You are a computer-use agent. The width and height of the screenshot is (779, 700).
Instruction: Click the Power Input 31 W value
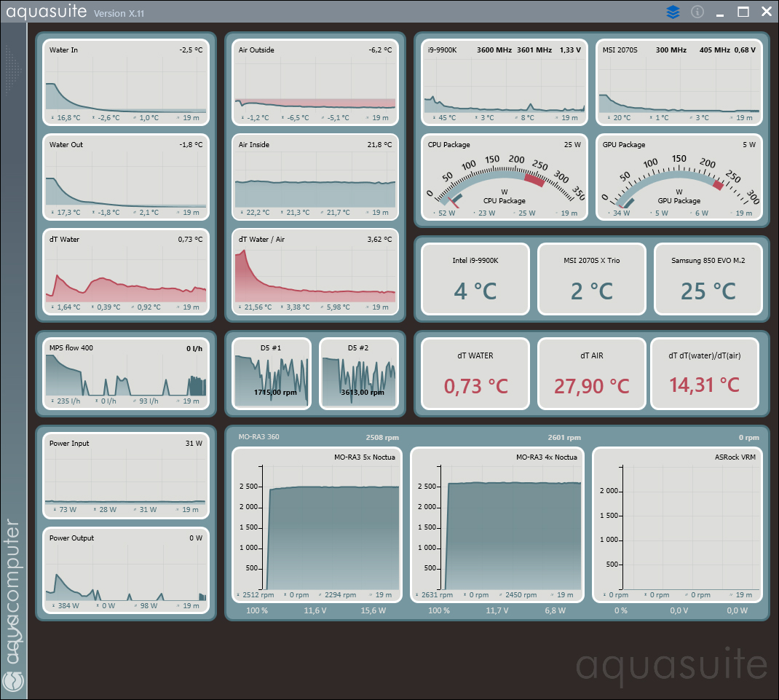coord(194,444)
